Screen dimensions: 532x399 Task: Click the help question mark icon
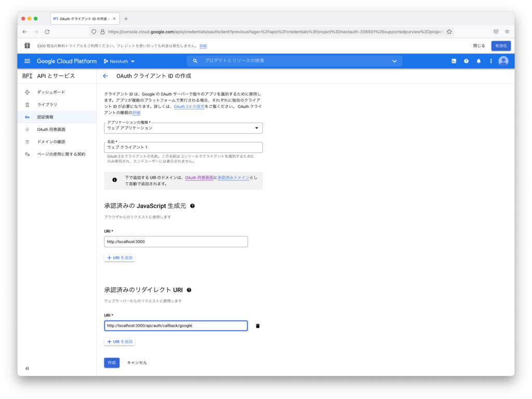[467, 61]
